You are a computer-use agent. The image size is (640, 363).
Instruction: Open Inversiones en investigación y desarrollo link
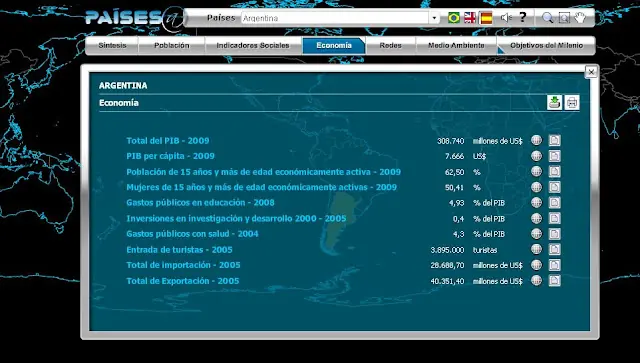[236, 218]
